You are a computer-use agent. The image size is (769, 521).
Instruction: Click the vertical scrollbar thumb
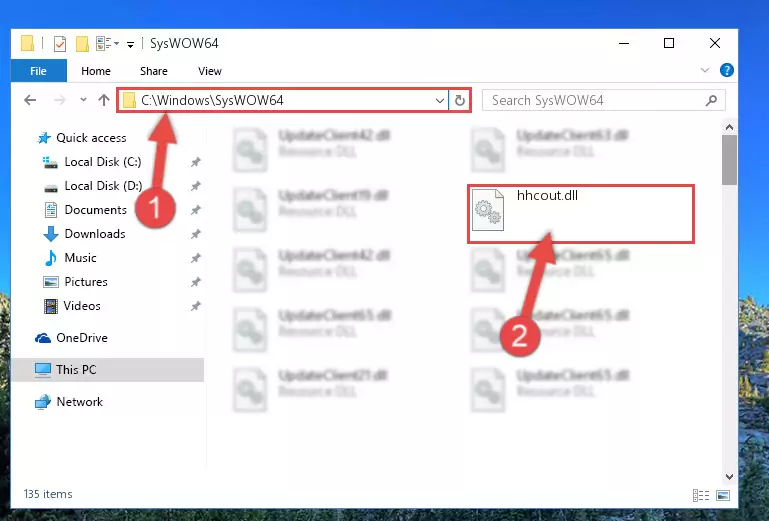729,160
